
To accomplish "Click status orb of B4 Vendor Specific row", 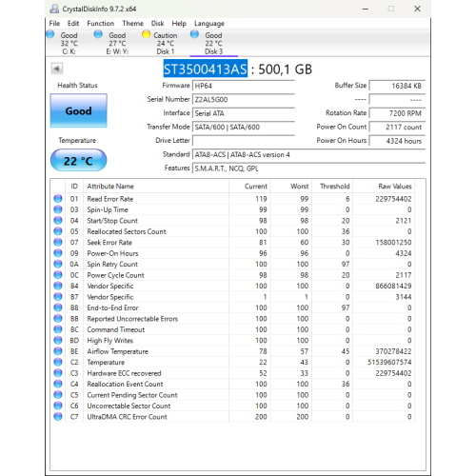I will 58,286.
